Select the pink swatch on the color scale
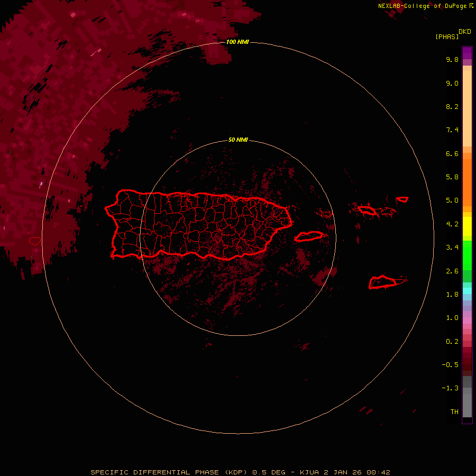 coord(467,321)
